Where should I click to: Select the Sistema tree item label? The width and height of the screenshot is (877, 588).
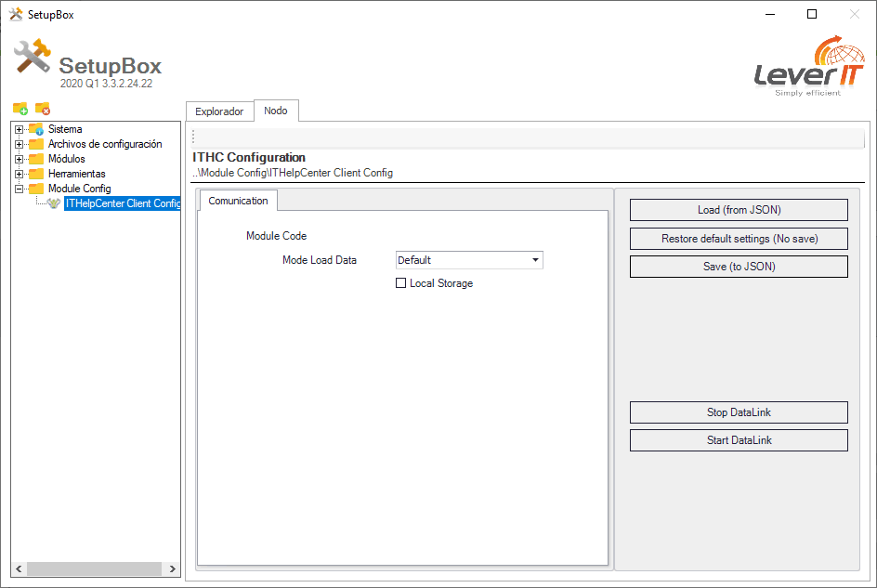pos(65,129)
